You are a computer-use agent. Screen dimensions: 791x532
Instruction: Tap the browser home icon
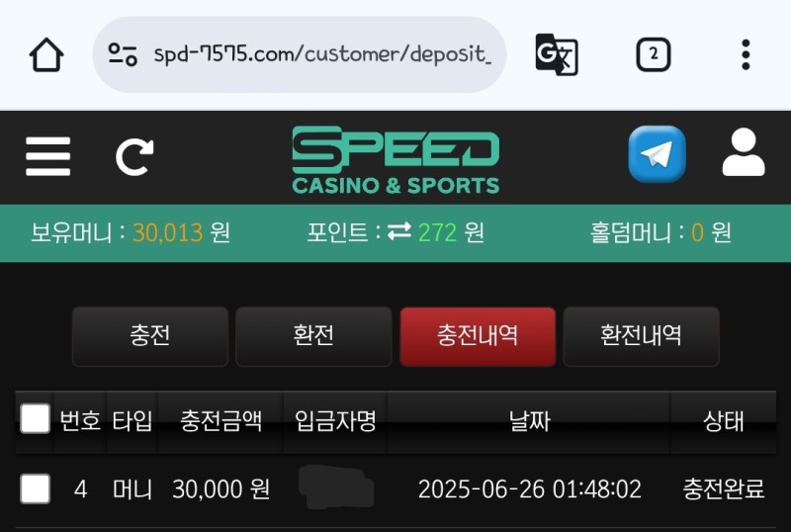click(46, 54)
